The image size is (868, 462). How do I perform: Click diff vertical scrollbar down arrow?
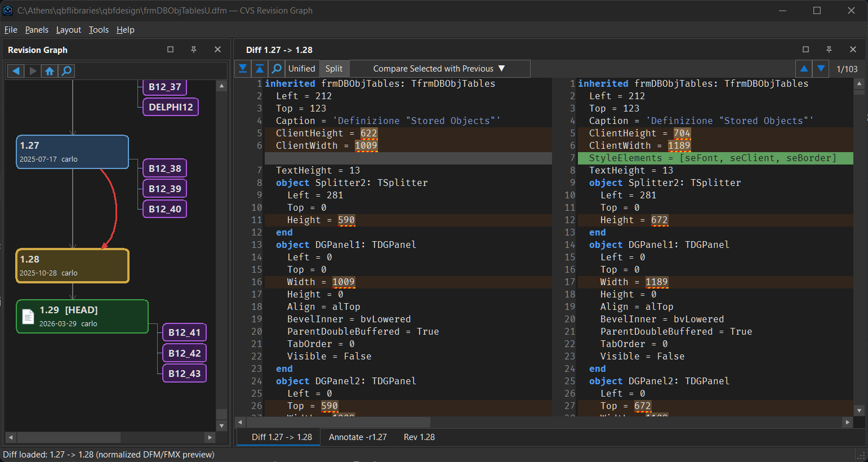pos(859,410)
